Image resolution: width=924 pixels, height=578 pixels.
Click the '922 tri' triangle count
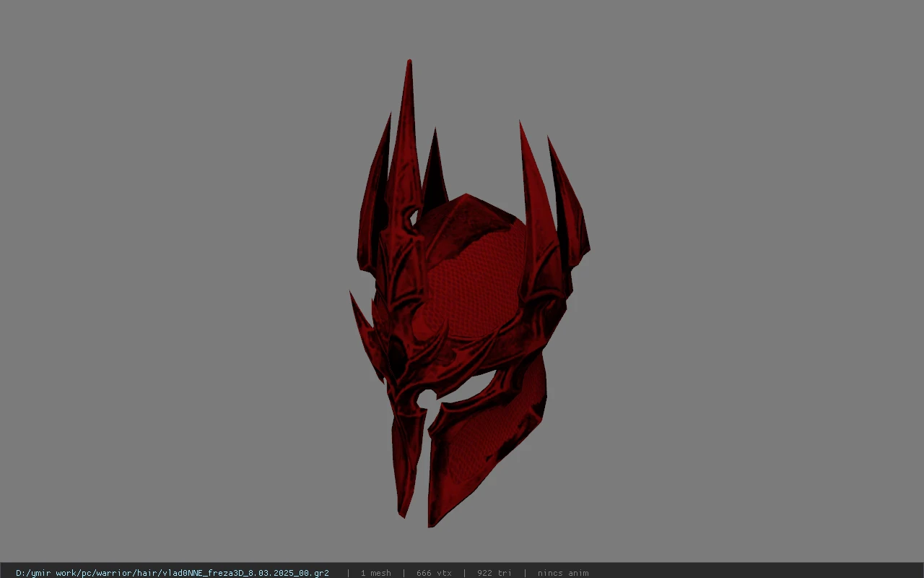click(x=494, y=573)
